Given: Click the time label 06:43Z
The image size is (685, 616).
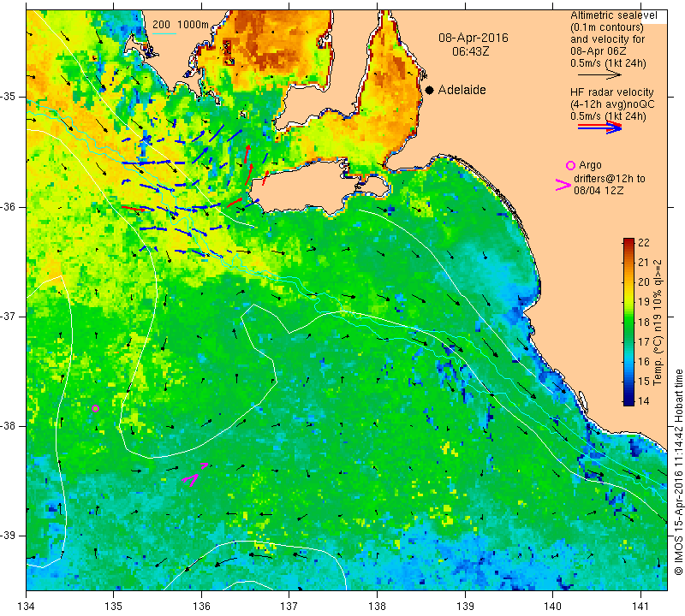Looking at the screenshot, I should pyautogui.click(x=470, y=51).
